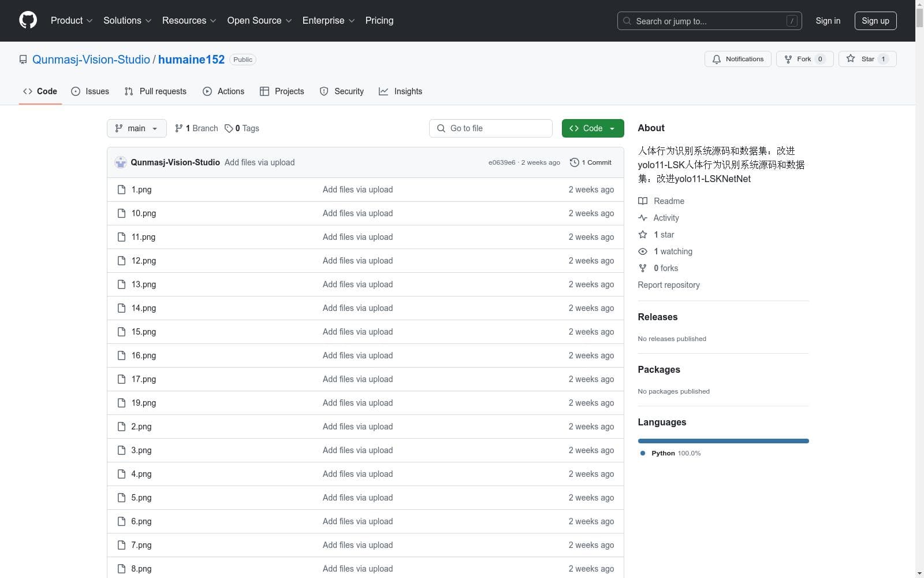Click the Python 100.0% language link
Screen dimensions: 924x578
click(670, 453)
